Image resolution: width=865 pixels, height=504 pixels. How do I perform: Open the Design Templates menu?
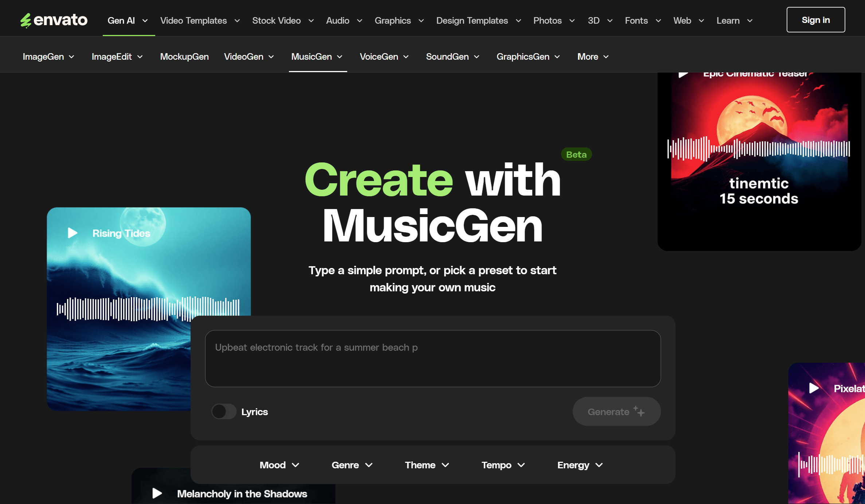[x=479, y=21]
